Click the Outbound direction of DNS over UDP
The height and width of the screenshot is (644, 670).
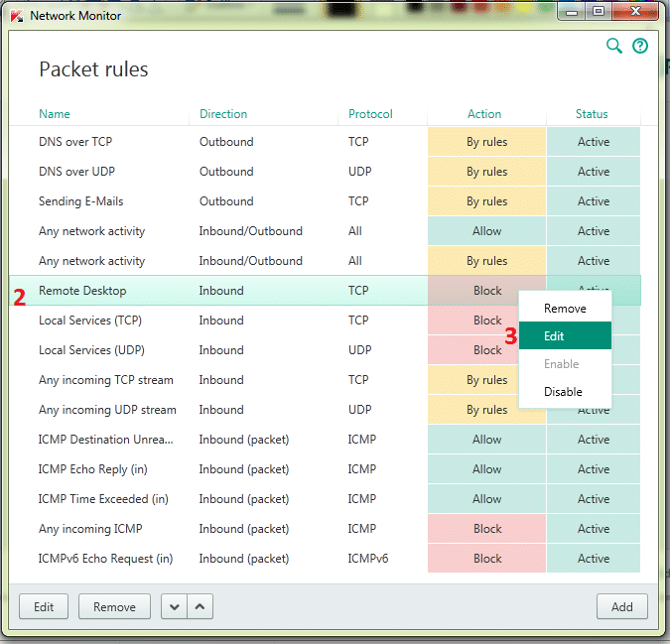pos(226,172)
